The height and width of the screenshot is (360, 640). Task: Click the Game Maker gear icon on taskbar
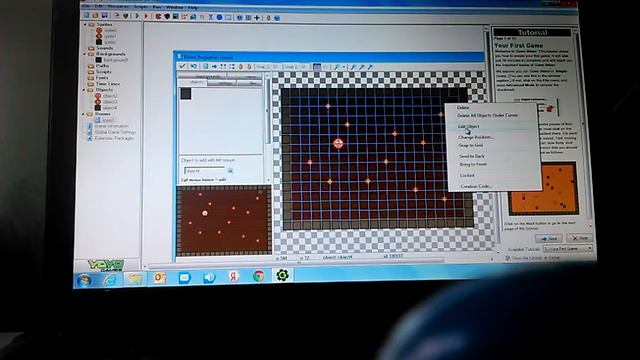pyautogui.click(x=282, y=275)
